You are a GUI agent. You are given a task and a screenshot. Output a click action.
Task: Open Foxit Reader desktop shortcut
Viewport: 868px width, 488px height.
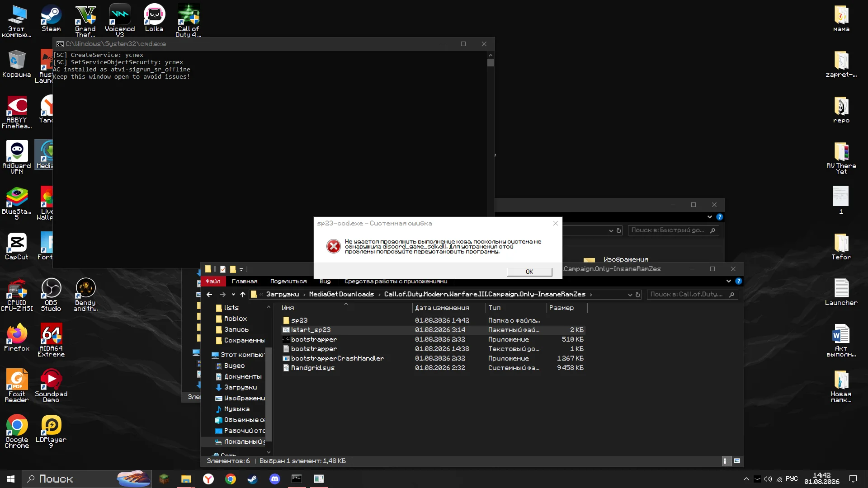point(17,386)
